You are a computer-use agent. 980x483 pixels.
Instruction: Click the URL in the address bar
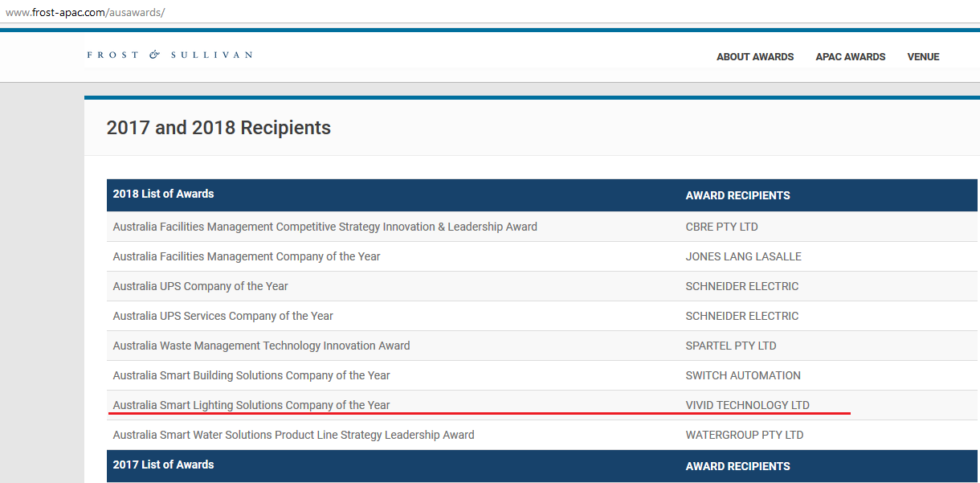tap(84, 13)
